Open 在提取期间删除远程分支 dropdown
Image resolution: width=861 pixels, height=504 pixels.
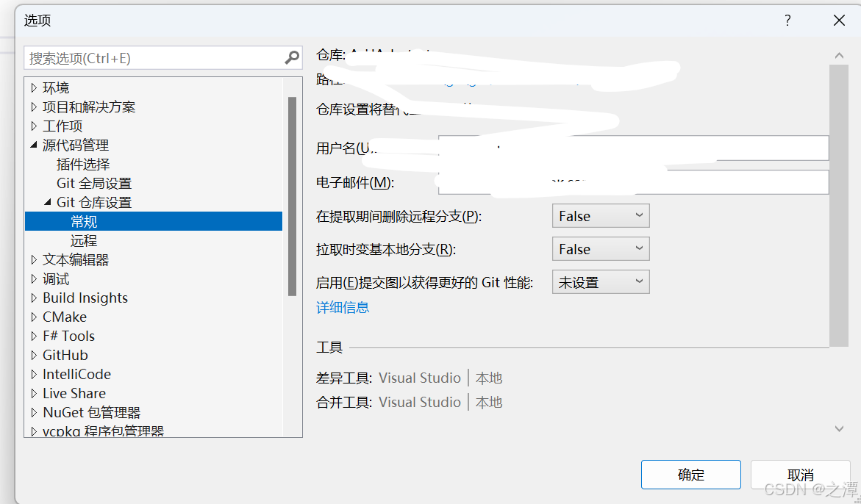tap(601, 215)
